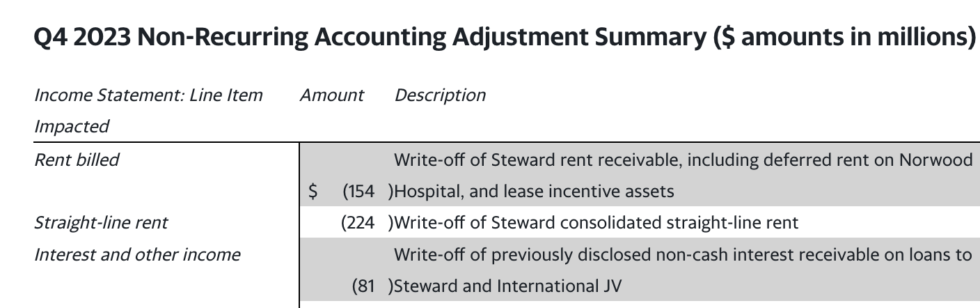The height and width of the screenshot is (308, 980).
Task: Click the word 'Impacted' in the header
Action: [x=72, y=127]
